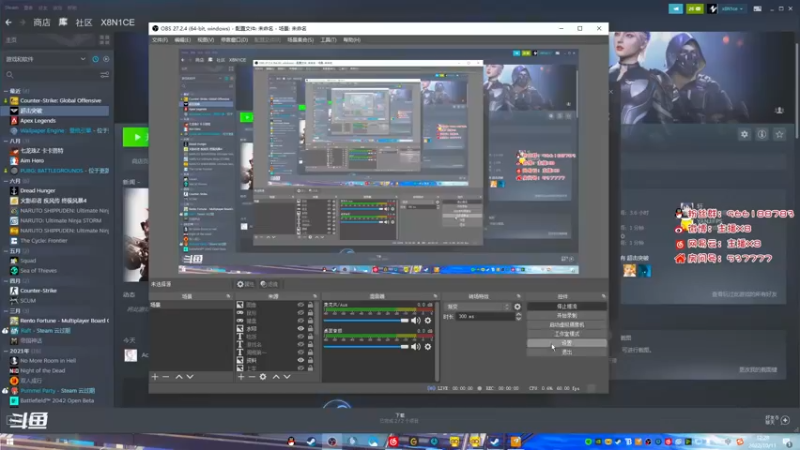Image resolution: width=800 pixels, height=450 pixels.
Task: Collapse the 最近 category in library
Action: click(x=6, y=91)
